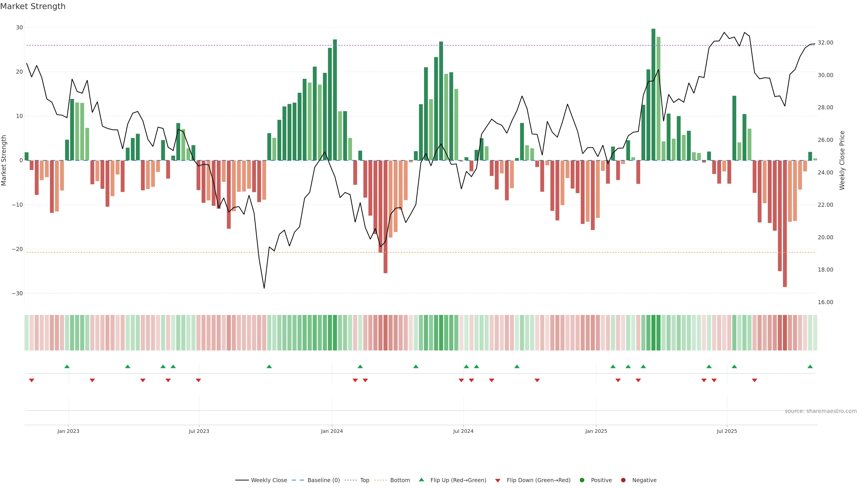Image resolution: width=868 pixels, height=488 pixels.
Task: Click the Market Strength chart title
Action: (33, 6)
